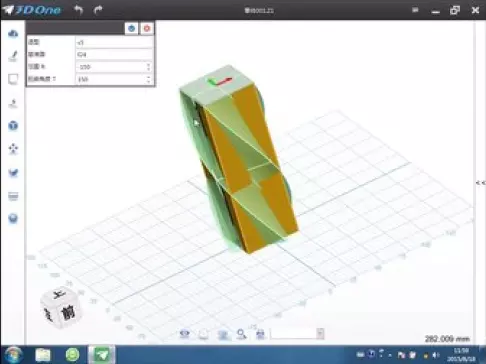Click the front face of the view cube

tap(69, 313)
